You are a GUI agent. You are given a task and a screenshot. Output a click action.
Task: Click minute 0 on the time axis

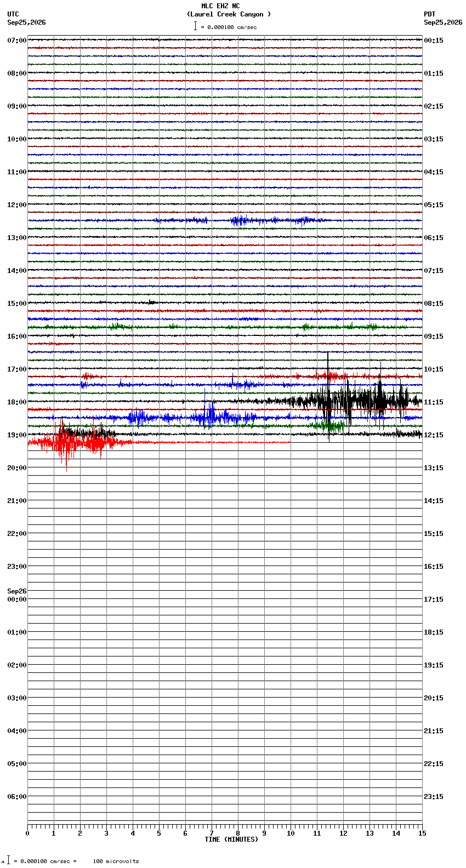tap(27, 834)
